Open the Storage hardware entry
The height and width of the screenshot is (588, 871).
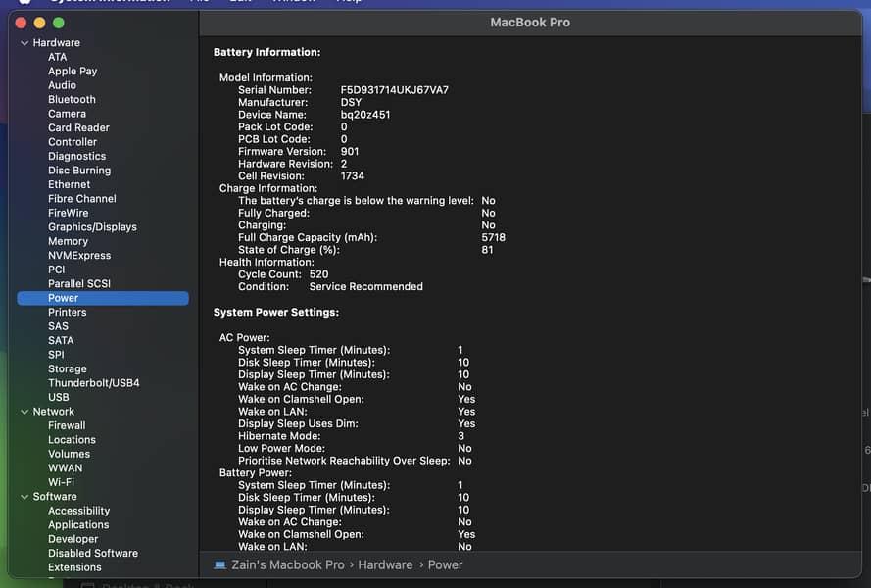(67, 369)
